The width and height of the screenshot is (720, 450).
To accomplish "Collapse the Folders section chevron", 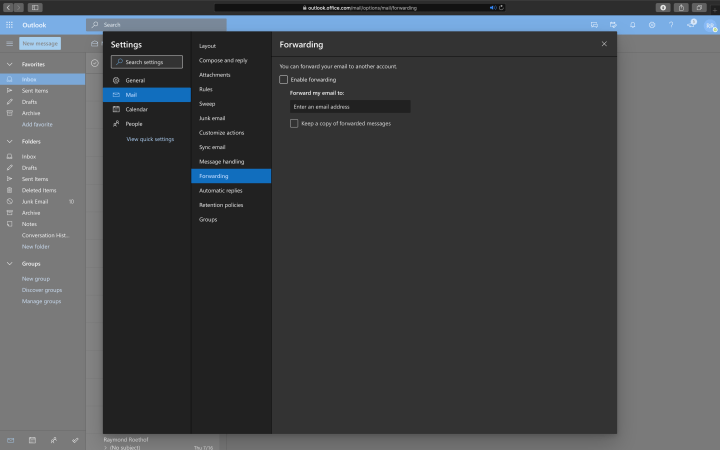I will tap(9, 142).
